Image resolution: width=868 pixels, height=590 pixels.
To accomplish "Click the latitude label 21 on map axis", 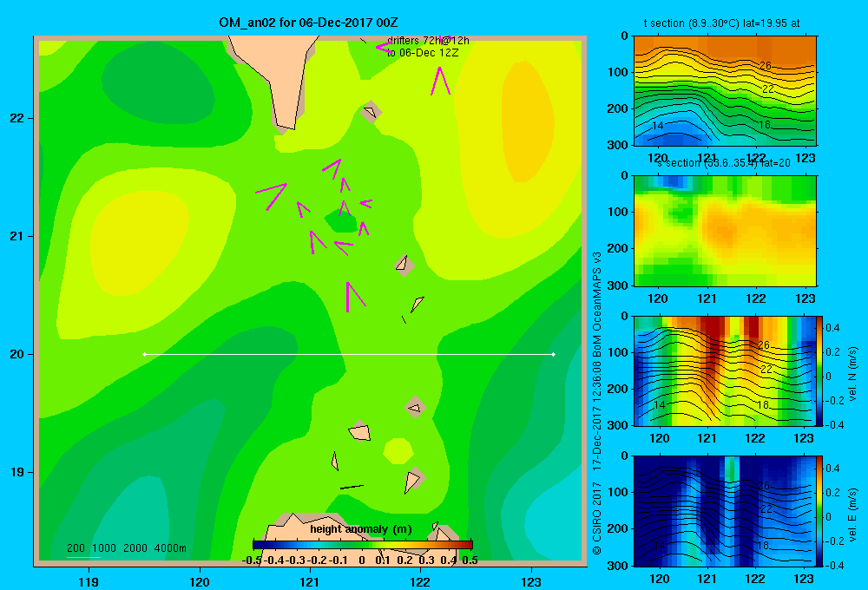I will pos(17,236).
